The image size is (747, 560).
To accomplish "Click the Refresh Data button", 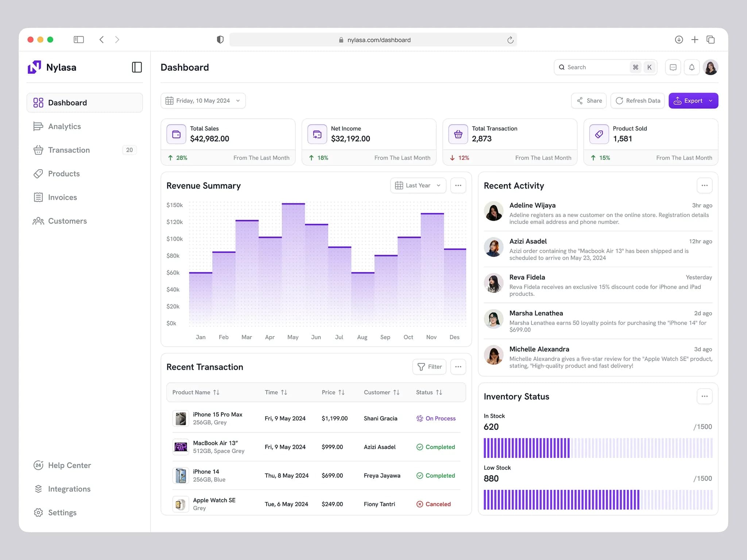I will [x=638, y=101].
